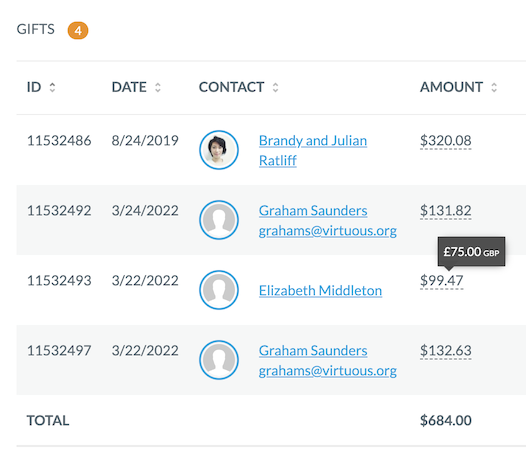526x450 pixels.
Task: Click the $99.47 gift amount
Action: (441, 281)
